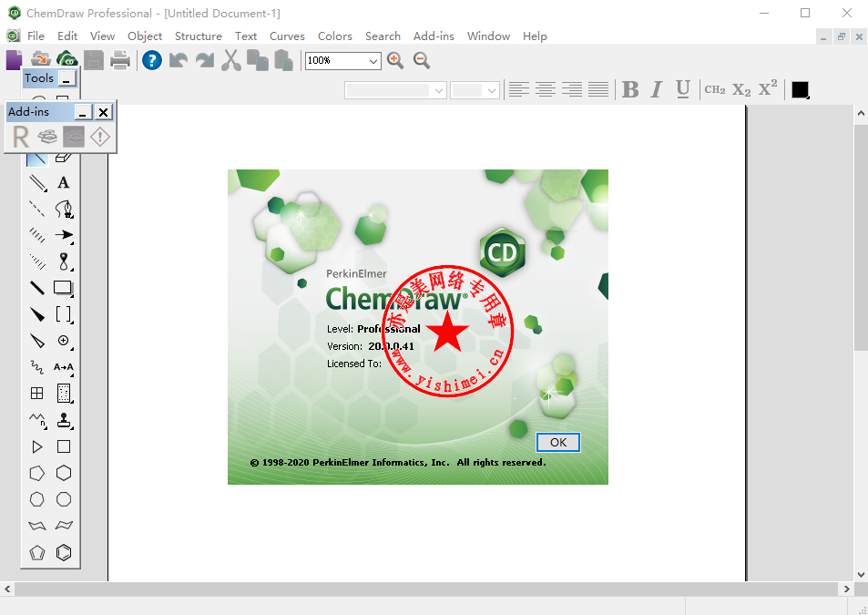Open the Add-ins menu
This screenshot has height=615, width=868.
click(434, 36)
